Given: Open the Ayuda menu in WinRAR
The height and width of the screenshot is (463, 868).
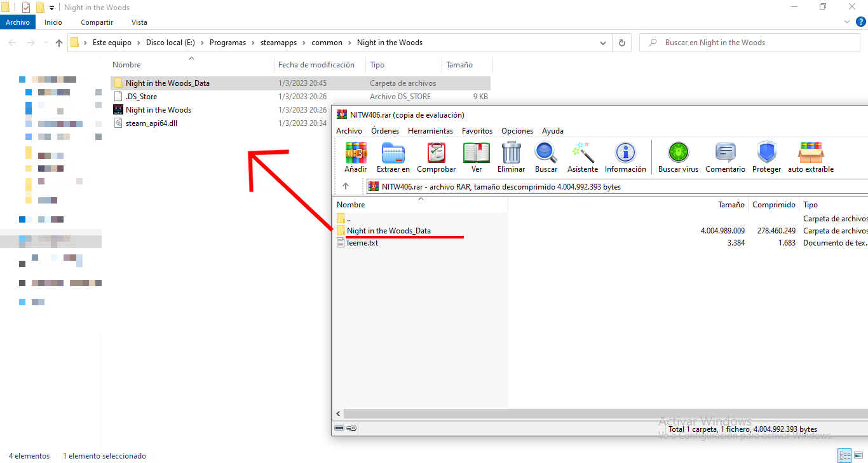Looking at the screenshot, I should (x=552, y=130).
